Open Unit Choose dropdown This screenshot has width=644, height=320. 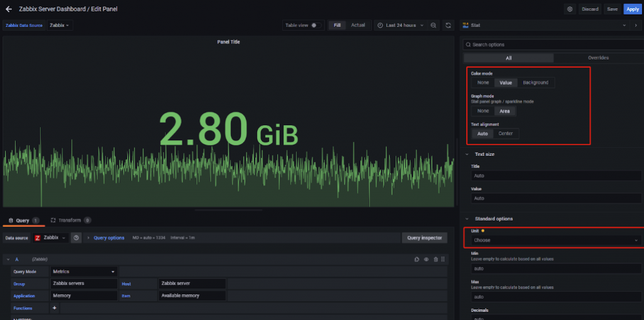556,240
